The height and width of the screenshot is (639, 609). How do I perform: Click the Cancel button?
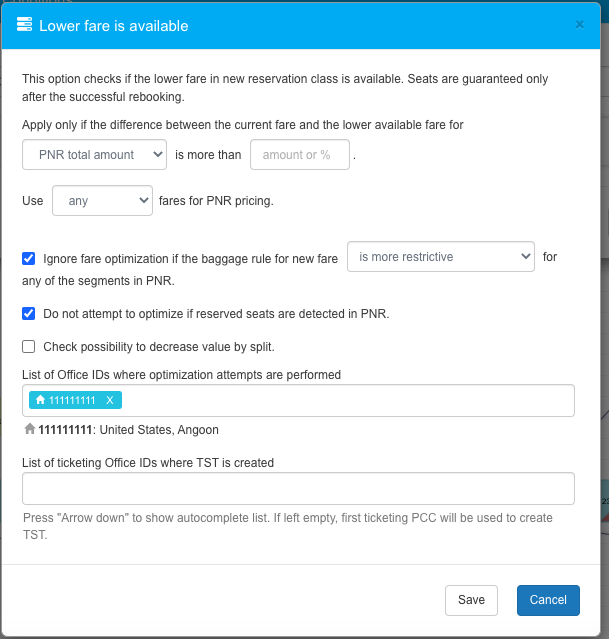pyautogui.click(x=548, y=600)
